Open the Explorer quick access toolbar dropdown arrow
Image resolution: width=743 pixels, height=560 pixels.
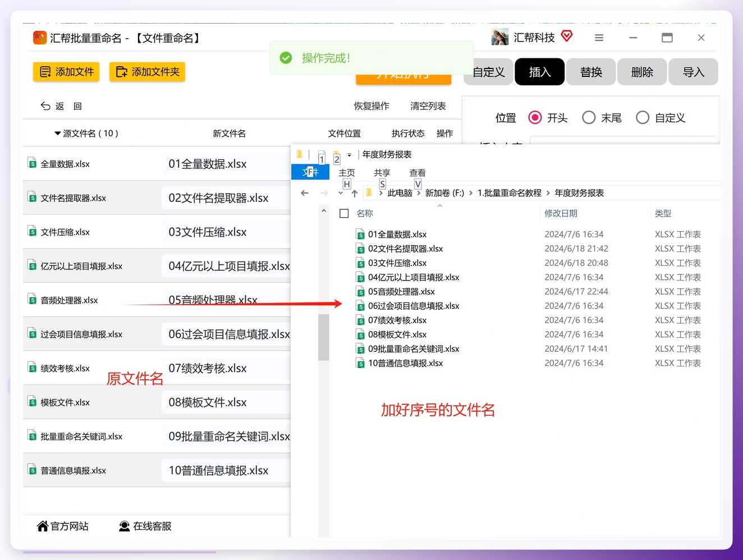[x=349, y=155]
